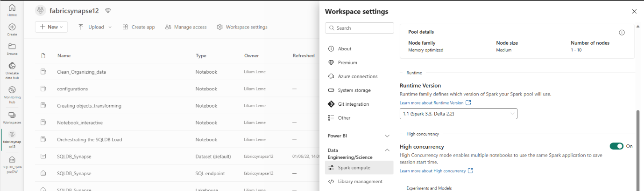The width and height of the screenshot is (644, 191).
Task: Click SQL endpoint icon for SQLDB_Synapse row
Action: pos(43,173)
